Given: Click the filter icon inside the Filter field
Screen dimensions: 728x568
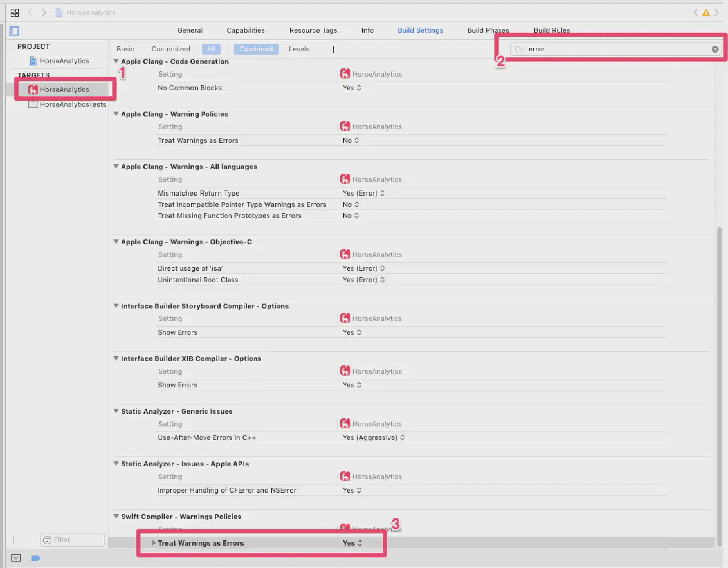Looking at the screenshot, I should (47, 540).
